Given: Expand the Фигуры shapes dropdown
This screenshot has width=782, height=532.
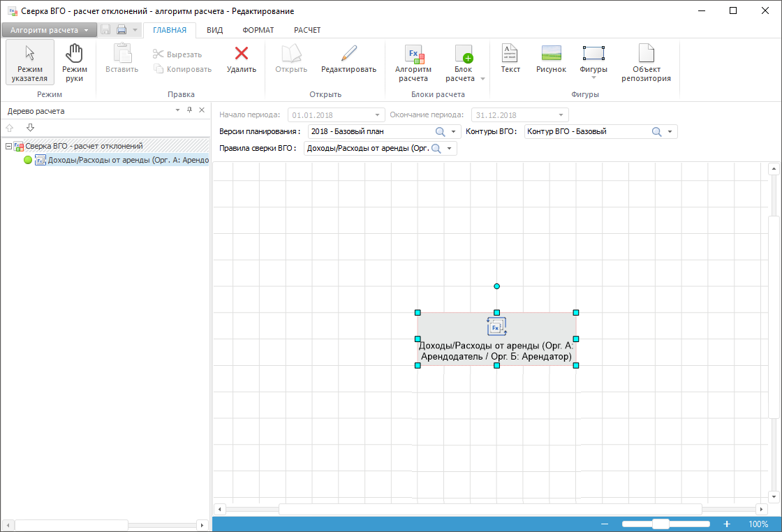Looking at the screenshot, I should pos(593,77).
